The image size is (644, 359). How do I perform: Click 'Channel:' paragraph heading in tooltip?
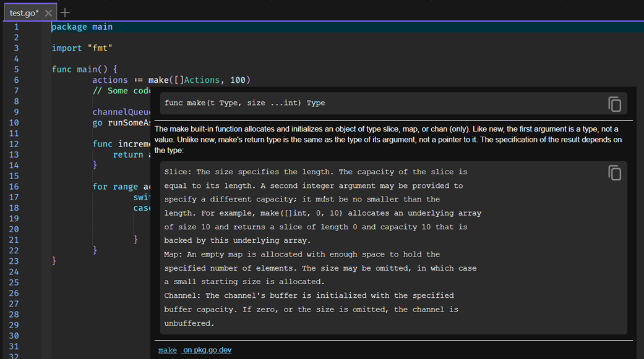[x=182, y=295]
